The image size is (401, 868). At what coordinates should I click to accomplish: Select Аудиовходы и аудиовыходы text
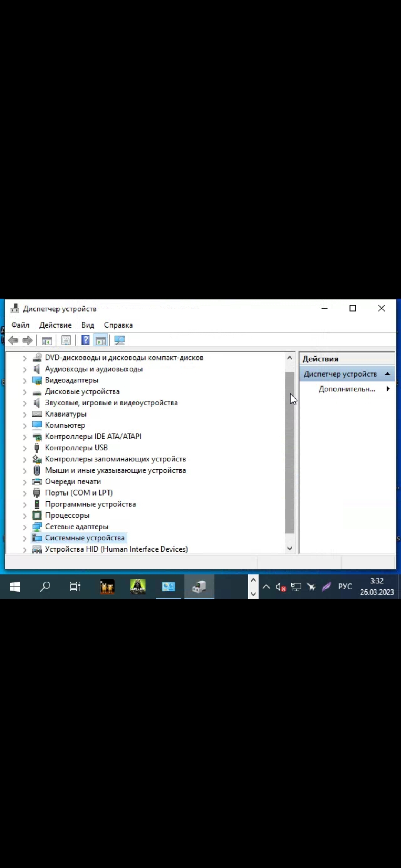[94, 369]
